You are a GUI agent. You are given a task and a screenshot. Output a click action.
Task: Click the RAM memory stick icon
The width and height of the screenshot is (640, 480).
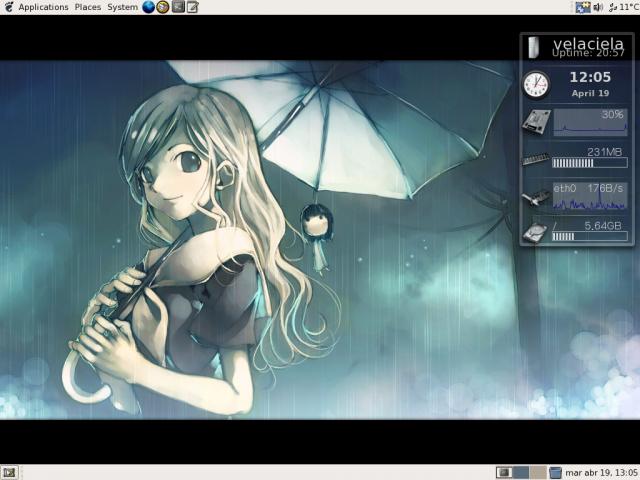pos(536,159)
